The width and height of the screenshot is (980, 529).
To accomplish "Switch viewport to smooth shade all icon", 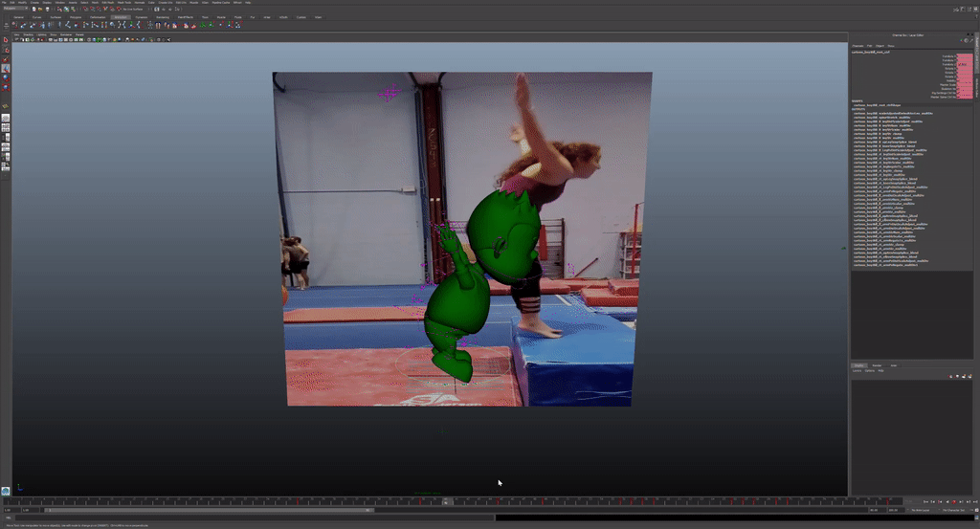I will 94,39.
